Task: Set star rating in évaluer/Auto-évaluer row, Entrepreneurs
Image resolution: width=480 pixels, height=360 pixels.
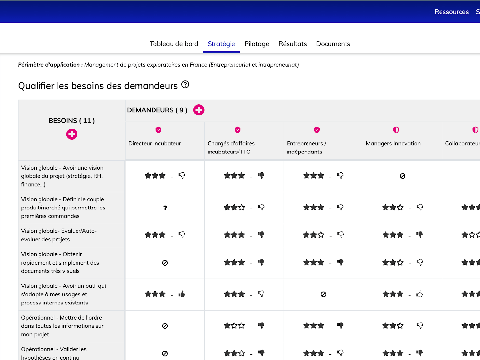Action: pyautogui.click(x=313, y=235)
